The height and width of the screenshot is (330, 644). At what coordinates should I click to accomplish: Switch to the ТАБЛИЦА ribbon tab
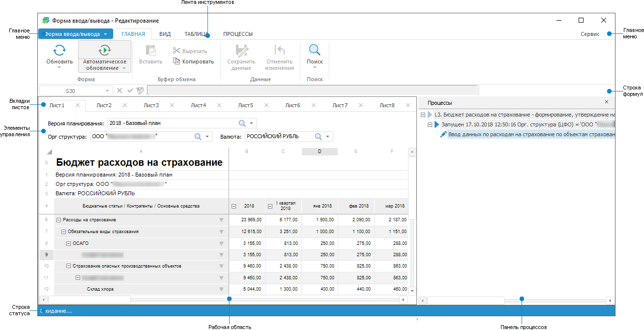(x=196, y=34)
